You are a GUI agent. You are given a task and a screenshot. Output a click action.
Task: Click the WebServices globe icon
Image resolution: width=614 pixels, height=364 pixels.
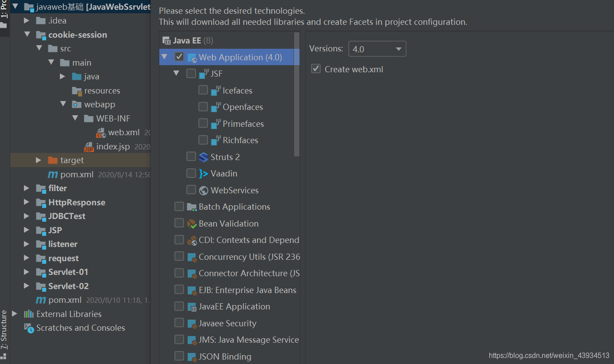click(204, 191)
